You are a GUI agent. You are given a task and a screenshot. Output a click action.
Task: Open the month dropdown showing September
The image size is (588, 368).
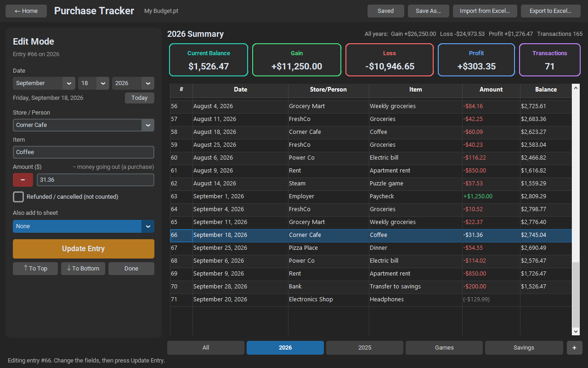coord(44,83)
